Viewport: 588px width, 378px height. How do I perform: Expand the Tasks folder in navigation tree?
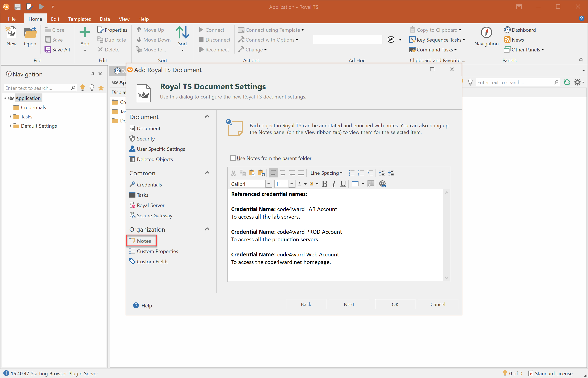click(x=10, y=117)
